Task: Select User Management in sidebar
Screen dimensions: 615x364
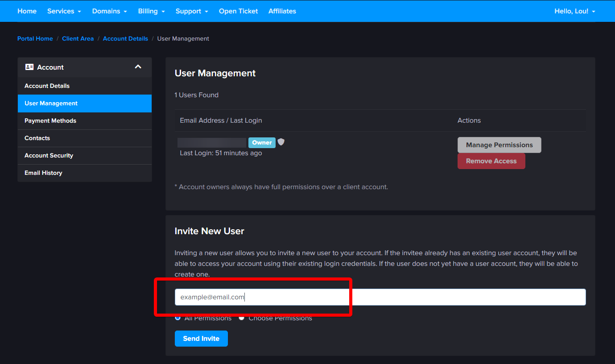Action: 85,103
